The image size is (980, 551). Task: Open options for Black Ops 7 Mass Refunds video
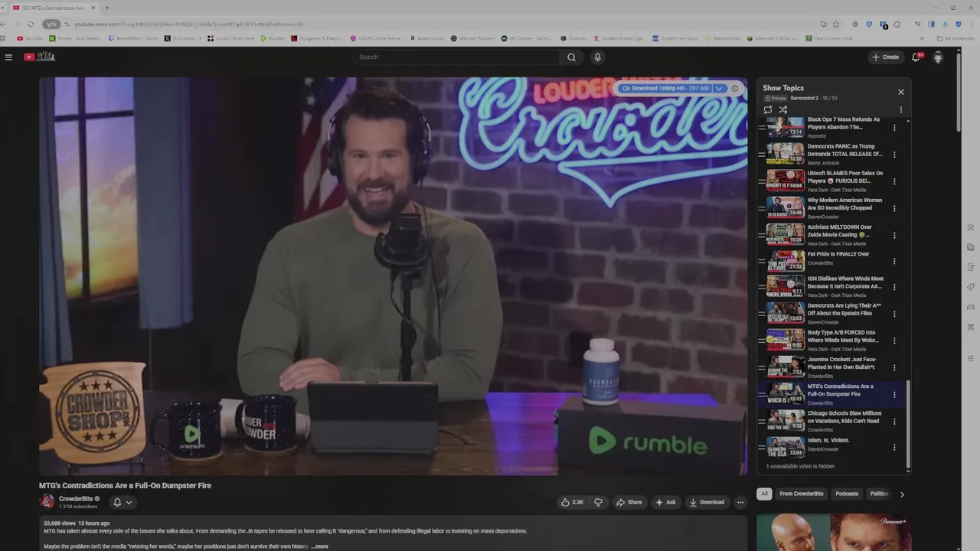(x=894, y=128)
